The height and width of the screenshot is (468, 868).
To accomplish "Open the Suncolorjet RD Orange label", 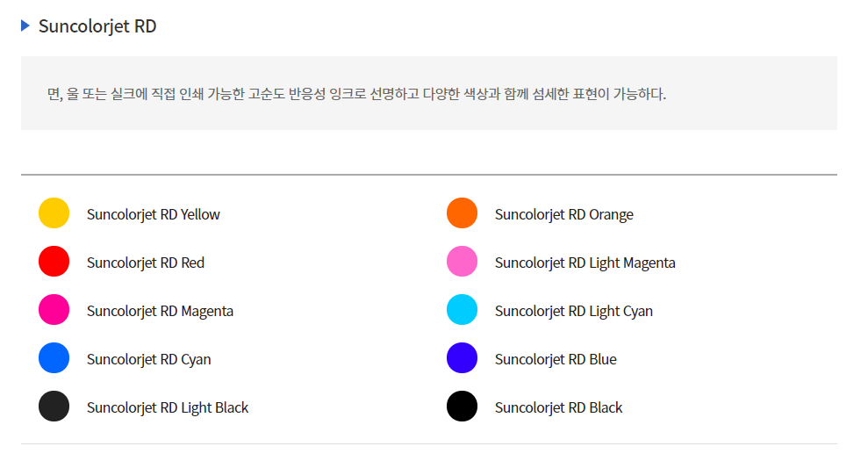I will coord(564,214).
